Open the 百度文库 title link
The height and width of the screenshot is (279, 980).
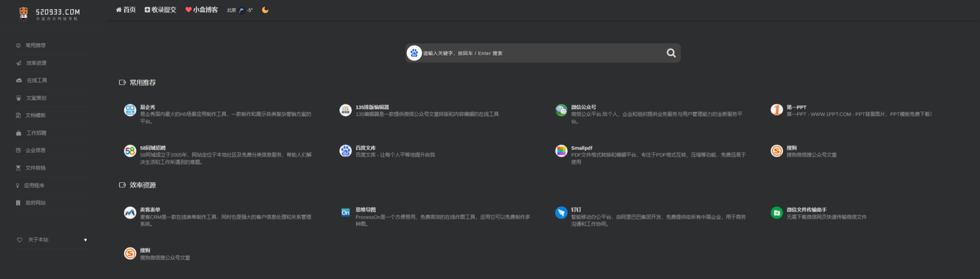coord(366,148)
